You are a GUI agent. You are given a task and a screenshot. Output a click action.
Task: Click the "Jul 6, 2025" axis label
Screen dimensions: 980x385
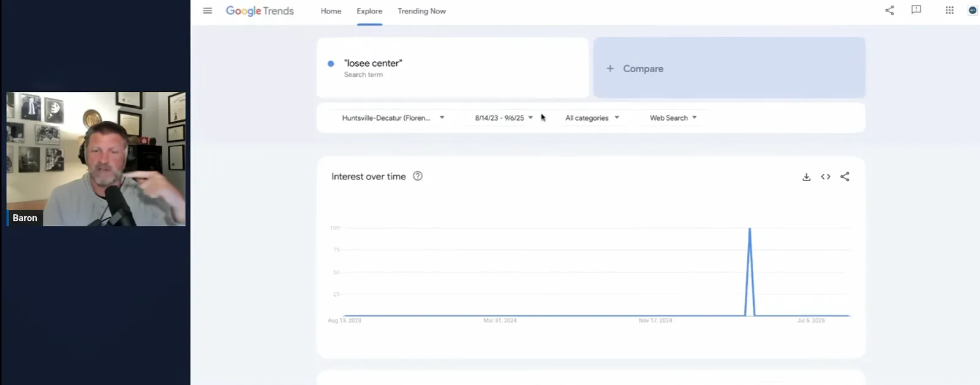click(811, 321)
